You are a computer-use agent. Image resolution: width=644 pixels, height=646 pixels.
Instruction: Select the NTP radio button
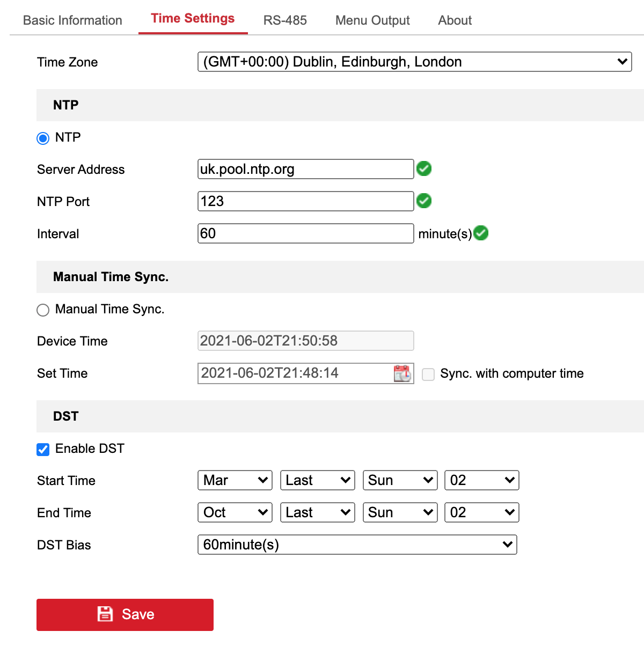[43, 138]
